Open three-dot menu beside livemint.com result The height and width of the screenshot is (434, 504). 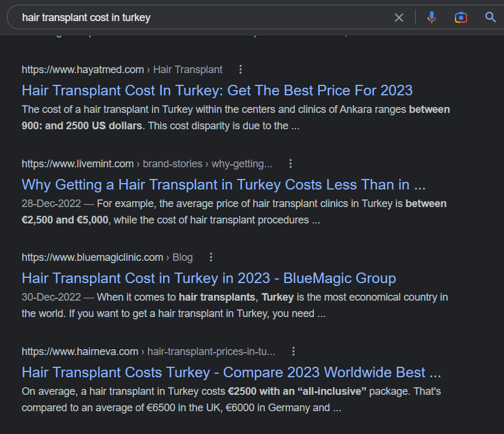tap(291, 164)
